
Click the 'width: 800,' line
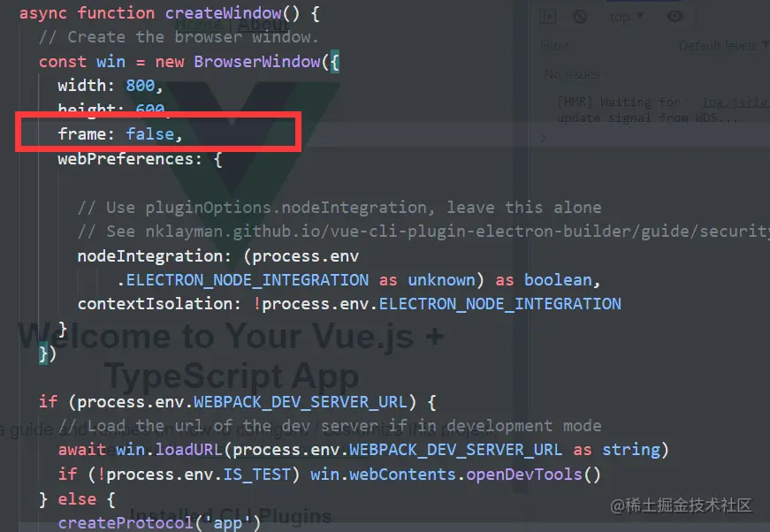point(110,86)
